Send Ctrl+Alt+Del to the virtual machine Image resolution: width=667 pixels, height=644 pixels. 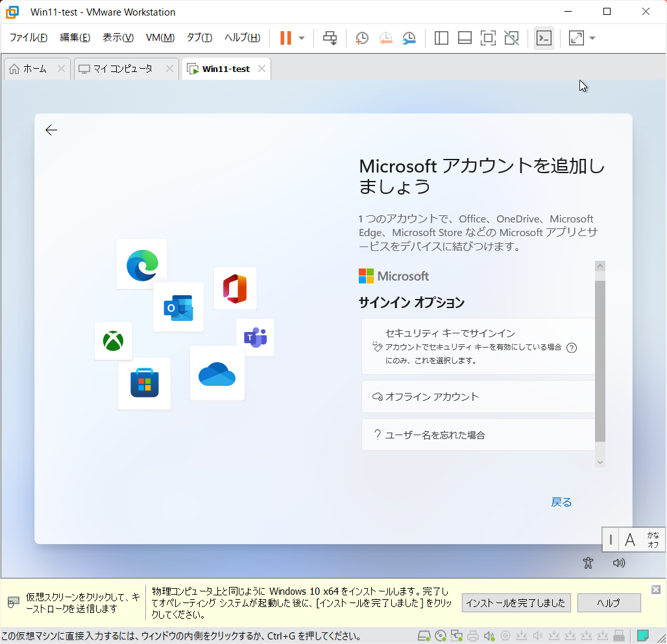330,38
